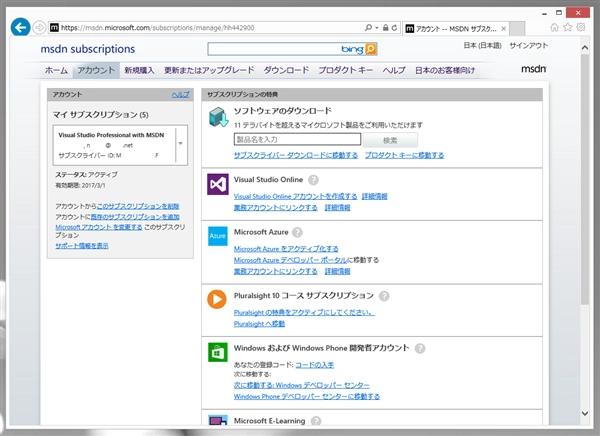Click the Visual Studio Online logo icon
Screen dimensions: 600x436
pos(218,184)
